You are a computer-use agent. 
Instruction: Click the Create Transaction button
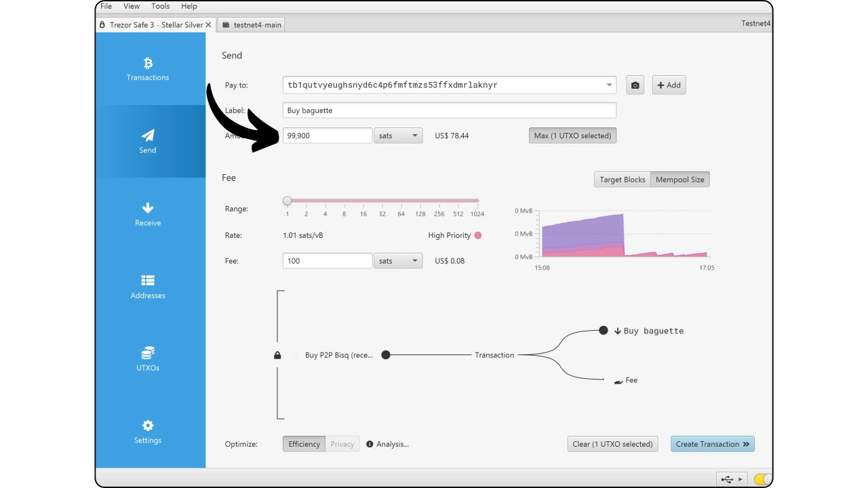pyautogui.click(x=712, y=444)
